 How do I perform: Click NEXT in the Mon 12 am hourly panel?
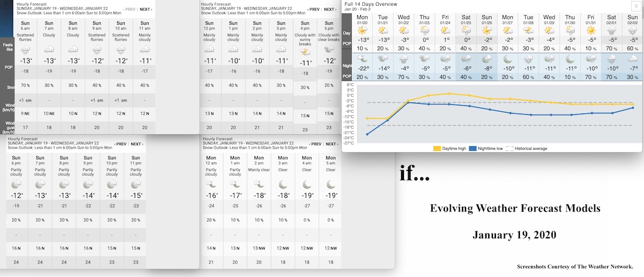332,144
